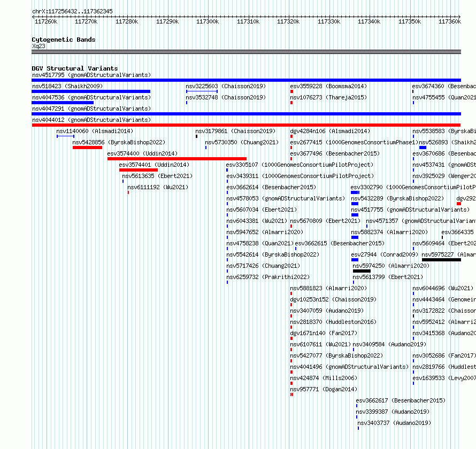The image size is (476, 449).
Task: Click esv3662614 (Besenbacher2015) variant
Action: click(271, 187)
